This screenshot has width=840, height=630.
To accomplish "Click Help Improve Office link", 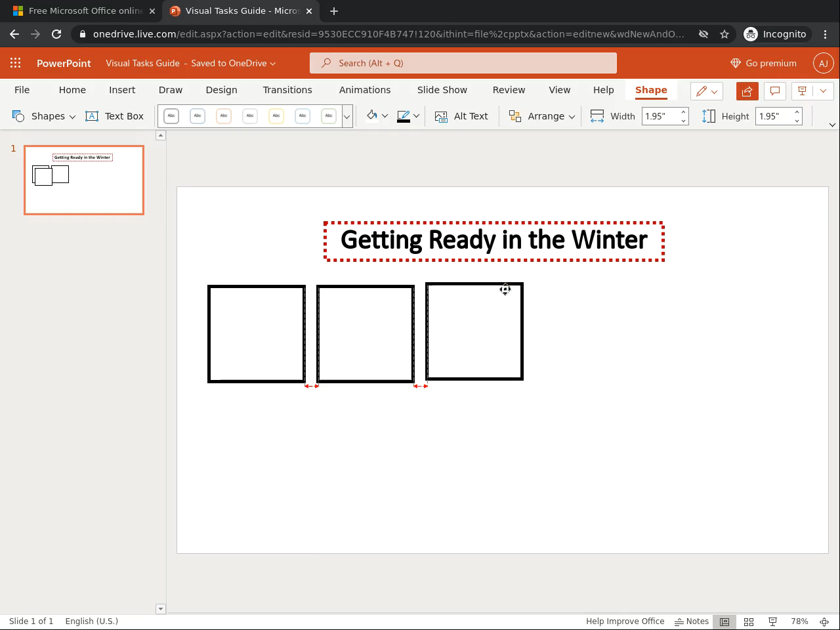I will click(x=625, y=621).
